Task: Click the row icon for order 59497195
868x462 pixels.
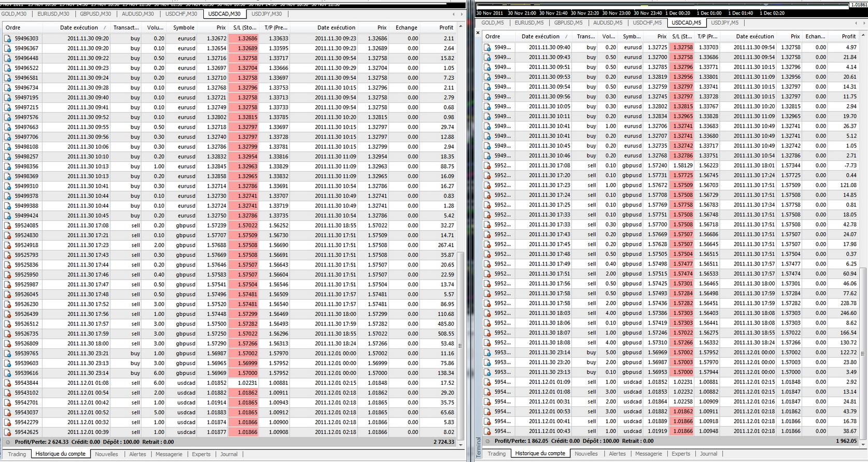Action: [7, 97]
